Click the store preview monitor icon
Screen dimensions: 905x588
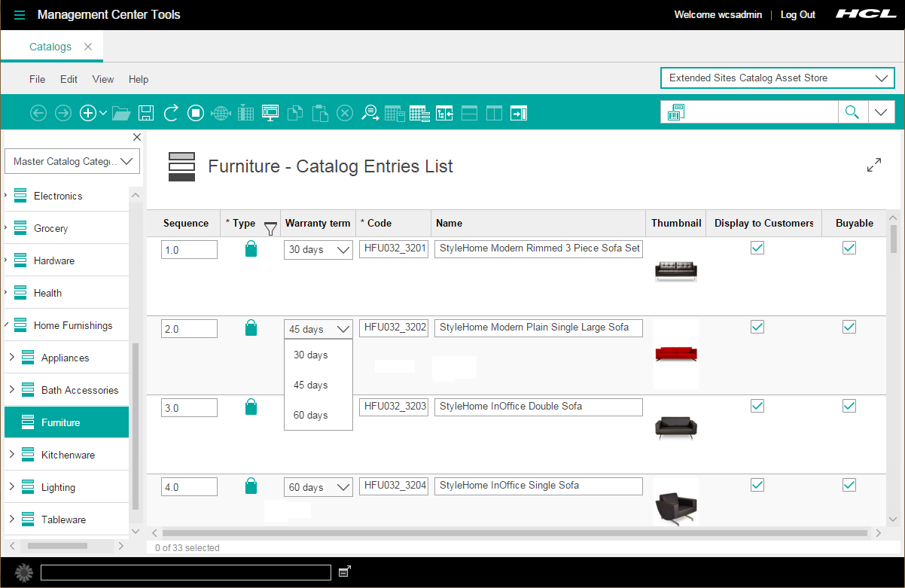tap(270, 113)
